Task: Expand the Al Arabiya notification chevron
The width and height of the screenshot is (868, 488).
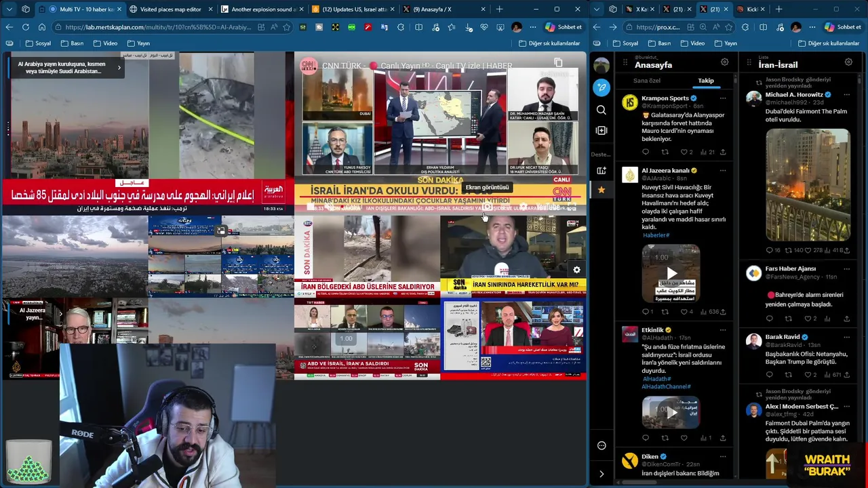Action: 119,67
